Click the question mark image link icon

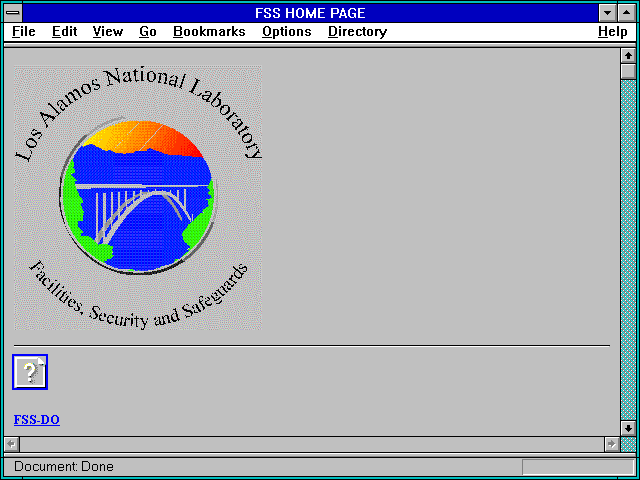tap(30, 372)
